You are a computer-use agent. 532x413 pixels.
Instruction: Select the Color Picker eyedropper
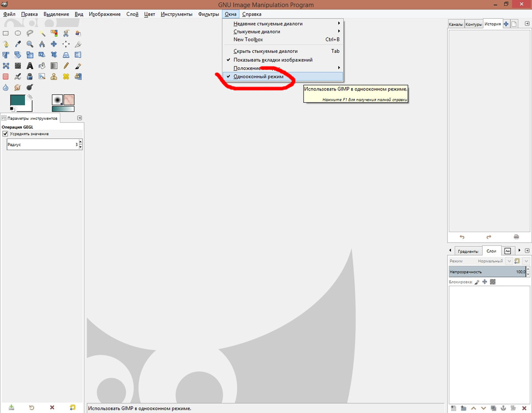(18, 44)
